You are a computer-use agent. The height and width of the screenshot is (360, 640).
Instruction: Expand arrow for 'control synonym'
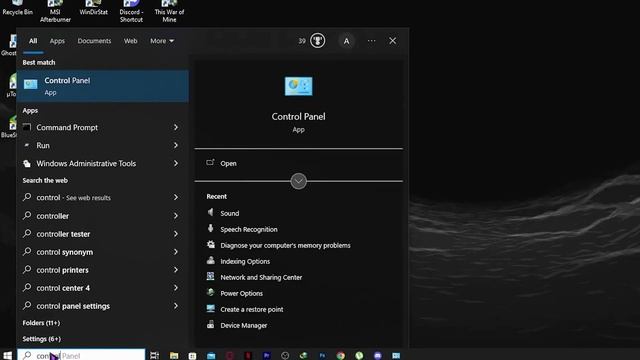tap(176, 252)
